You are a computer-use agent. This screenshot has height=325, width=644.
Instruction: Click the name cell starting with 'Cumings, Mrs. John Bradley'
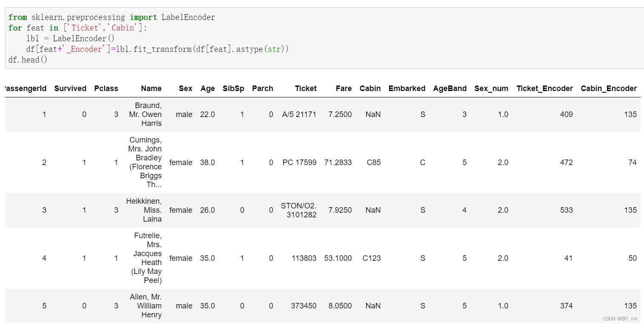[145, 162]
